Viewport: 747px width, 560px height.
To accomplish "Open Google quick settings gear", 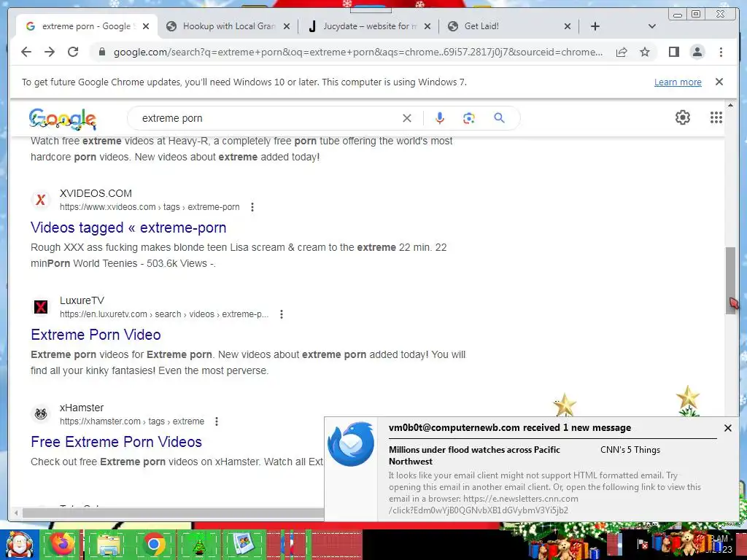I will (x=683, y=117).
